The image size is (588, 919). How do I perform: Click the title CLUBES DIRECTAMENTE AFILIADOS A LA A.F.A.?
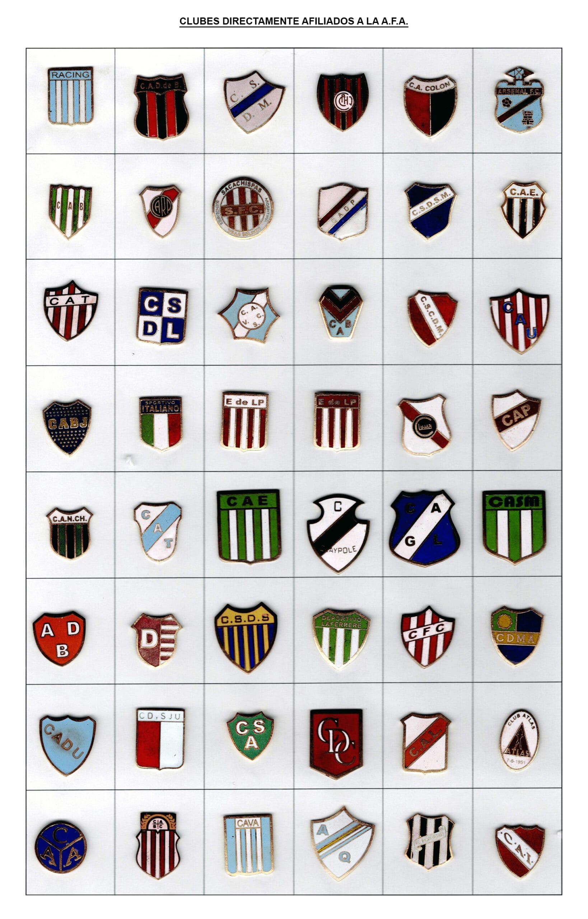pyautogui.click(x=294, y=22)
